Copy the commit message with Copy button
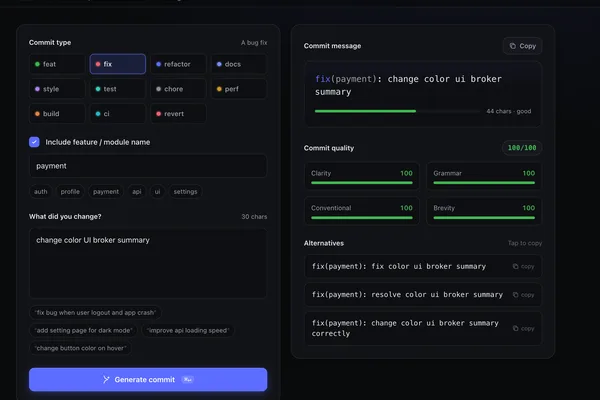Image resolution: width=600 pixels, height=400 pixels. (x=522, y=46)
